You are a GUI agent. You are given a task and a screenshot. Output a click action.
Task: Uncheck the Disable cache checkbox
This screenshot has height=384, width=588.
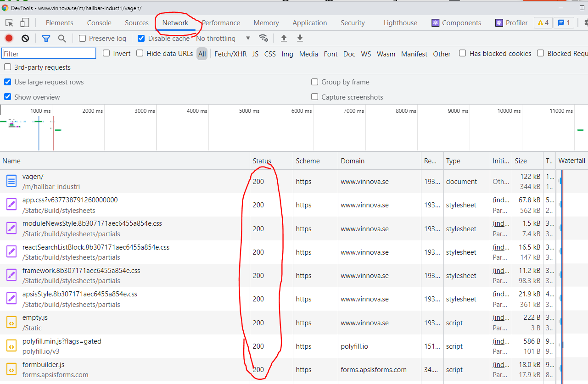pyautogui.click(x=141, y=39)
